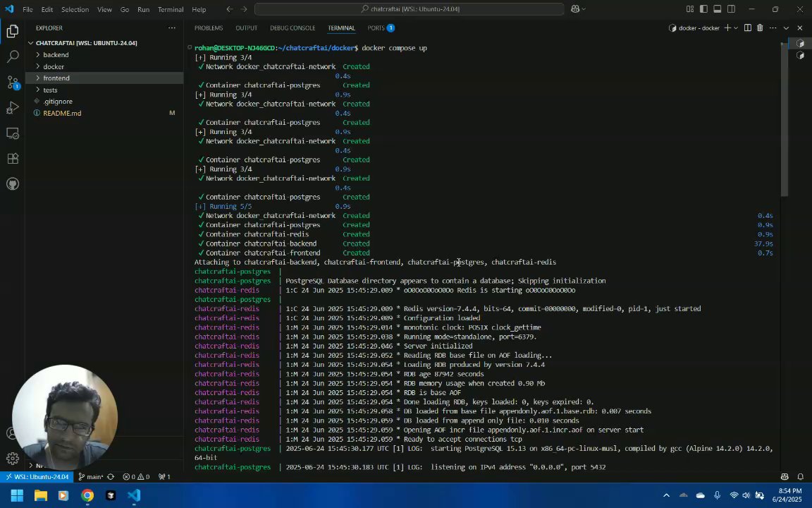Switch to the Output tab
The image size is (812, 508).
pyautogui.click(x=246, y=28)
